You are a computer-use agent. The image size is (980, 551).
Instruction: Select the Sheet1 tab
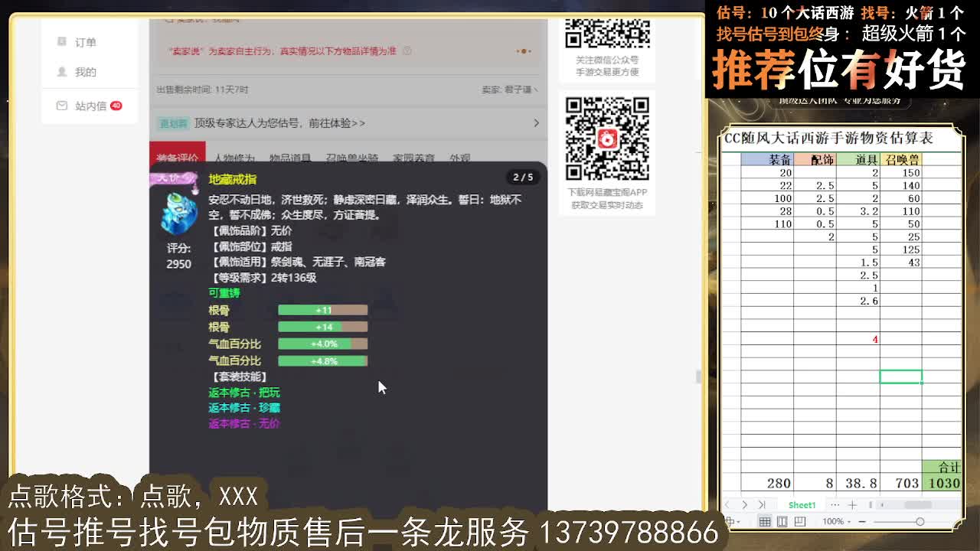[802, 504]
